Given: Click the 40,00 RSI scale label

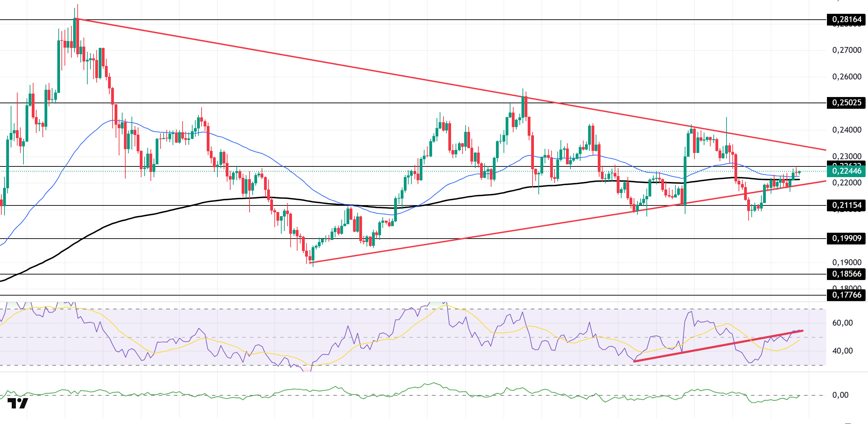Looking at the screenshot, I should click(x=842, y=351).
